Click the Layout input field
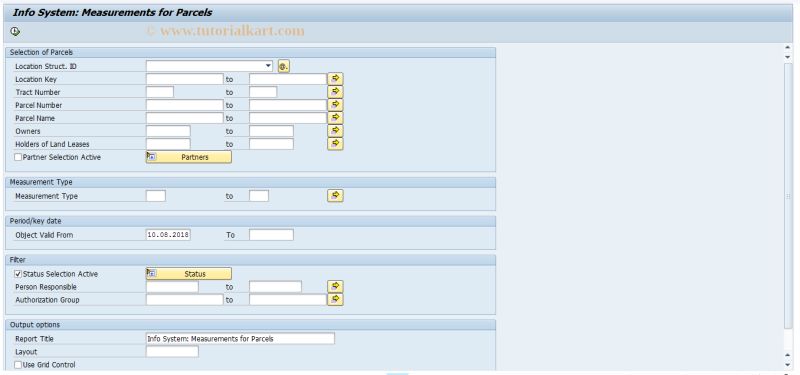The image size is (800, 375). tap(172, 352)
